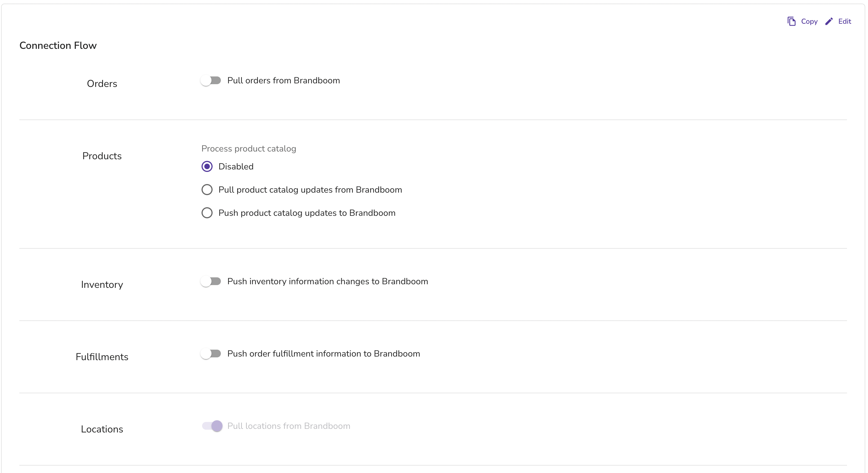Click the Connection Flow heading

pyautogui.click(x=58, y=46)
